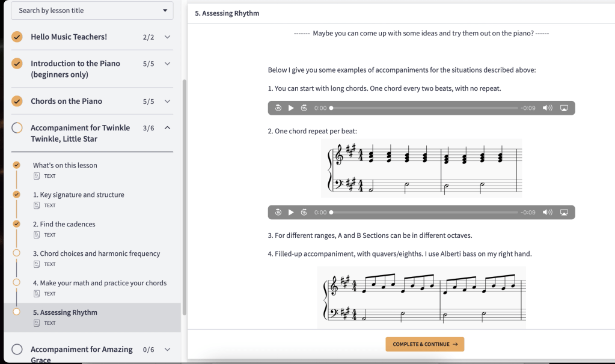615x364 pixels.
Task: Expand Accompaniment for Amazing Grace section
Action: pos(167,350)
